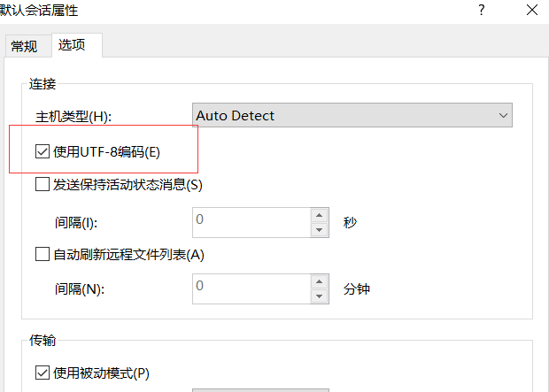The width and height of the screenshot is (549, 392).
Task: Switch to the 常规 tab
Action: click(24, 46)
